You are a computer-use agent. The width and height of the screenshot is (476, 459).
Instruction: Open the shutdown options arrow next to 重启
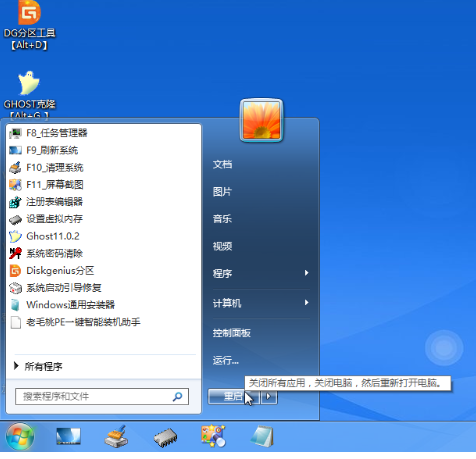tap(269, 397)
